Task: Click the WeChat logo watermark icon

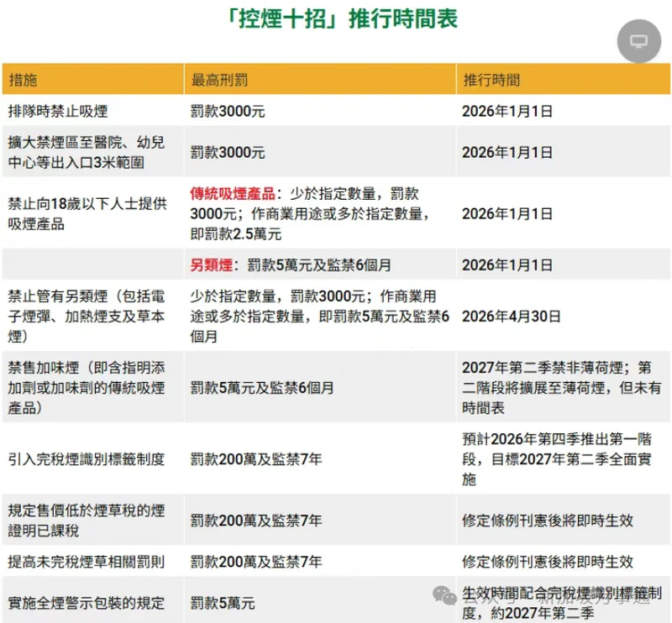Action: (x=444, y=595)
